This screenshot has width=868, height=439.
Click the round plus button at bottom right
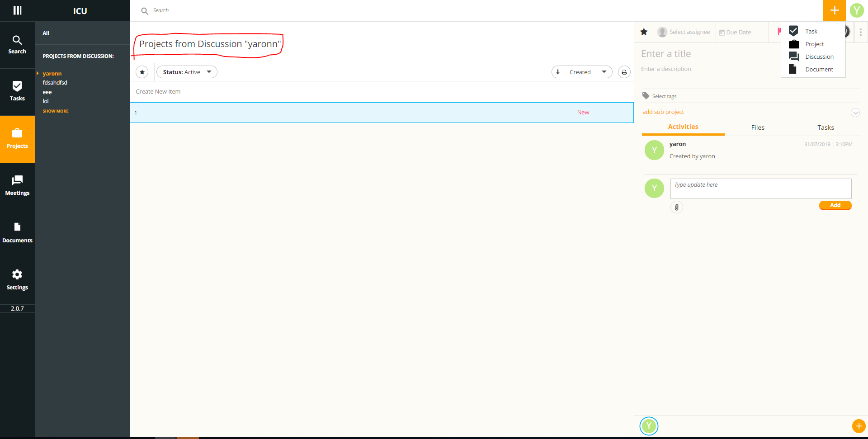tap(859, 426)
